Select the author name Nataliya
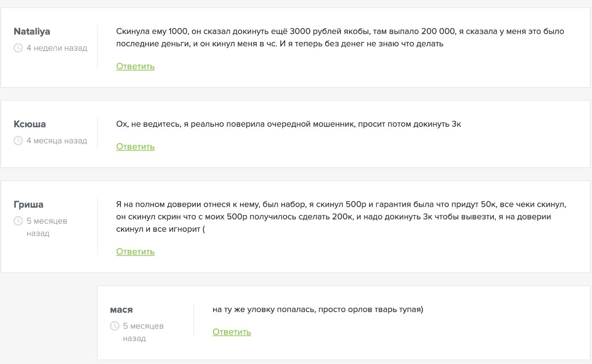592x364 pixels. (32, 32)
